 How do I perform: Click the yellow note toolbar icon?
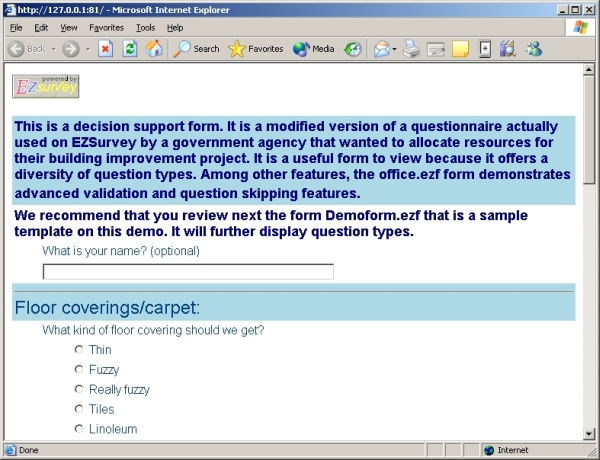460,49
